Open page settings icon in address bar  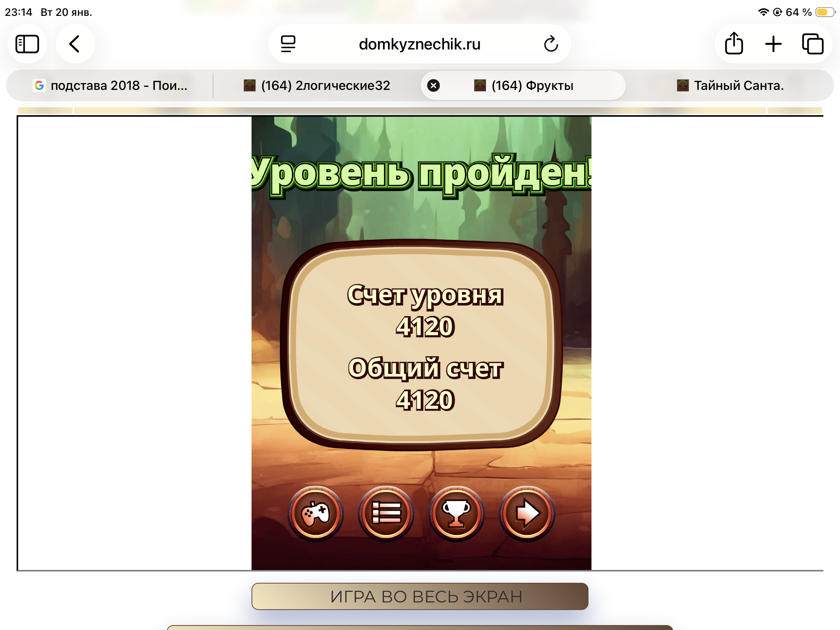click(x=288, y=44)
